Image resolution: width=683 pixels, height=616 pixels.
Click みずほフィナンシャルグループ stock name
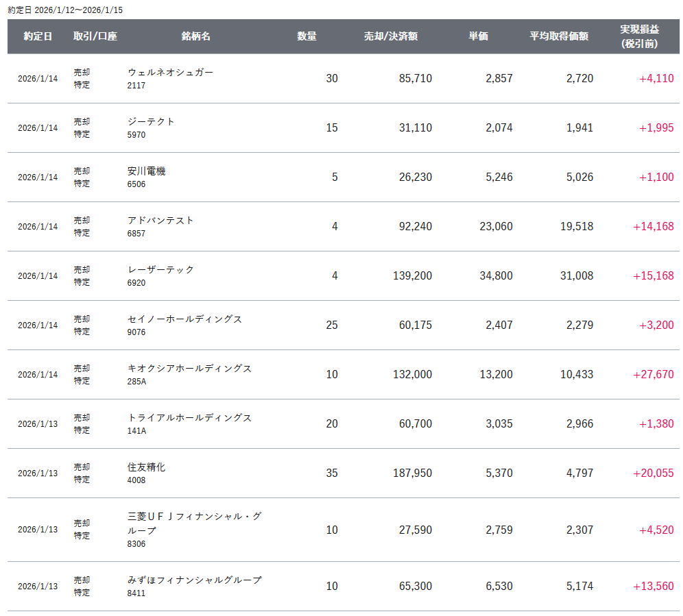click(194, 580)
